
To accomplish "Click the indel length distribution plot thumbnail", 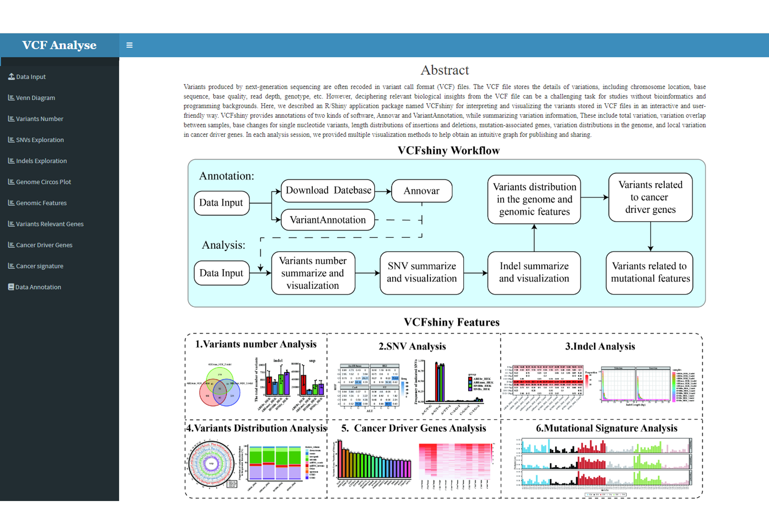I will [x=648, y=386].
